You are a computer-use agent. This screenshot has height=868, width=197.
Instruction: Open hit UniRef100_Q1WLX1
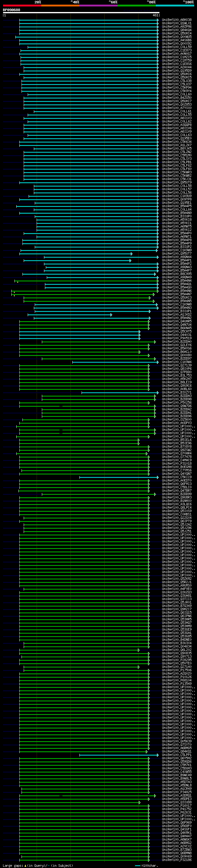pos(177,23)
